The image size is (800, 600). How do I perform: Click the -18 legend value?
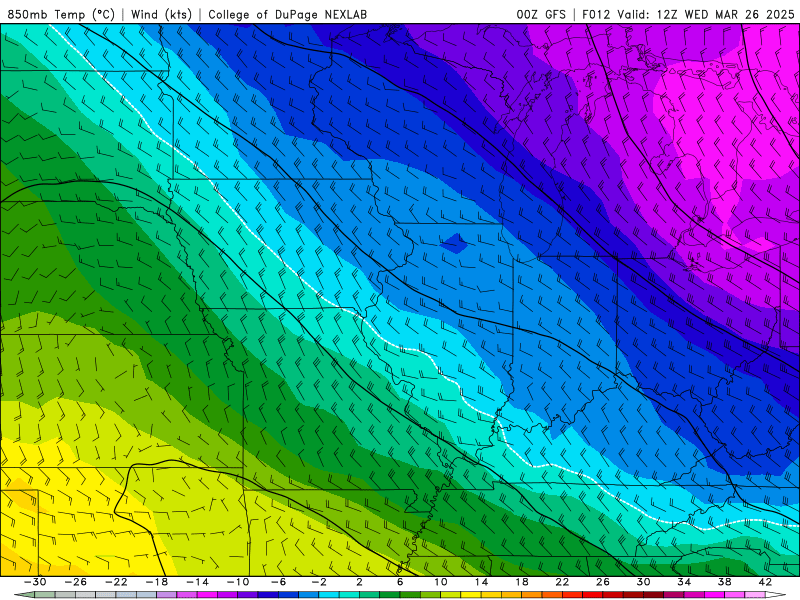tap(157, 582)
